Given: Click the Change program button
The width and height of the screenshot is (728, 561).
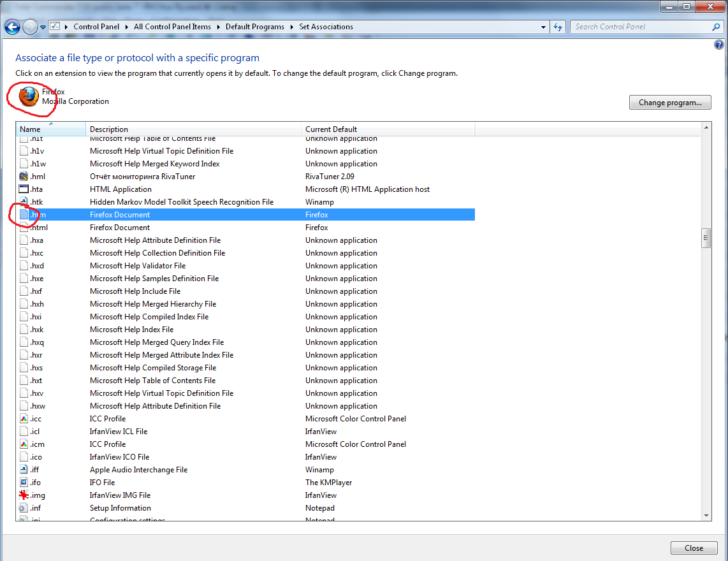Looking at the screenshot, I should pyautogui.click(x=670, y=103).
